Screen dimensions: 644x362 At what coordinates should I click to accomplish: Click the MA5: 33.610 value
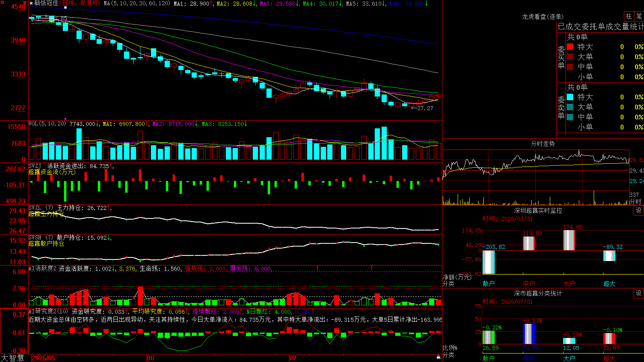coord(365,3)
